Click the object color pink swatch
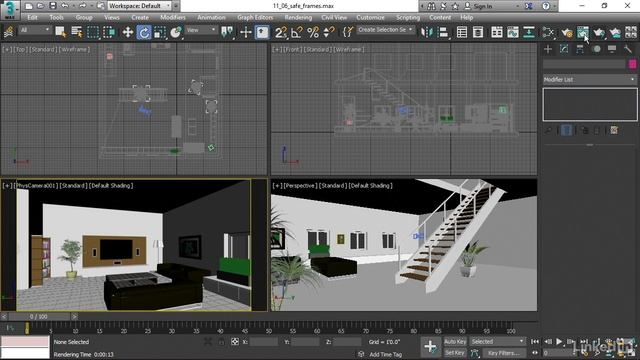640x360 pixels. (x=632, y=64)
